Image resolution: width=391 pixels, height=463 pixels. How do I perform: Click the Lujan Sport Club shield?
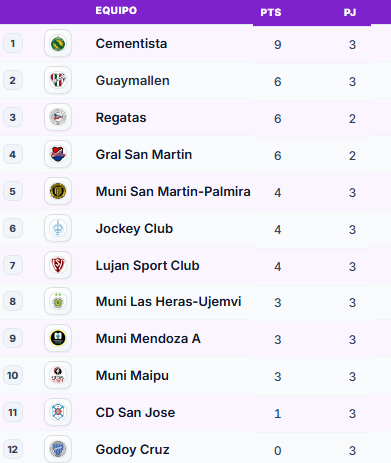[58, 265]
